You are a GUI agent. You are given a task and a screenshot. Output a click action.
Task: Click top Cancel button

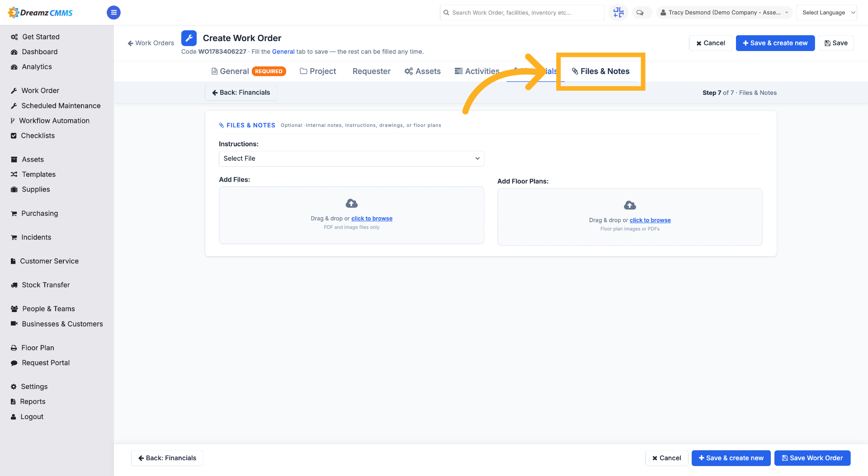tap(711, 43)
